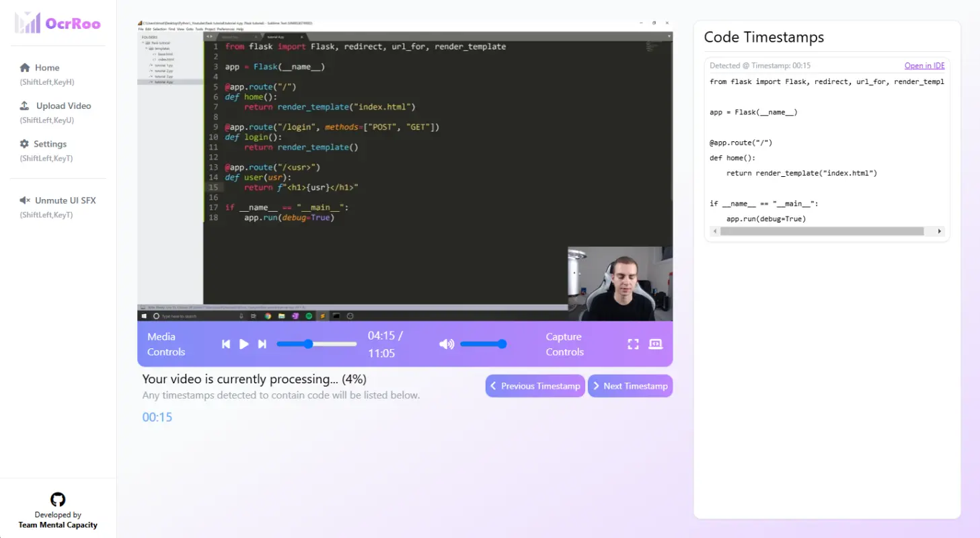This screenshot has height=538, width=980.
Task: Click the code panel horizontal scrollbar thumb
Action: click(x=822, y=231)
